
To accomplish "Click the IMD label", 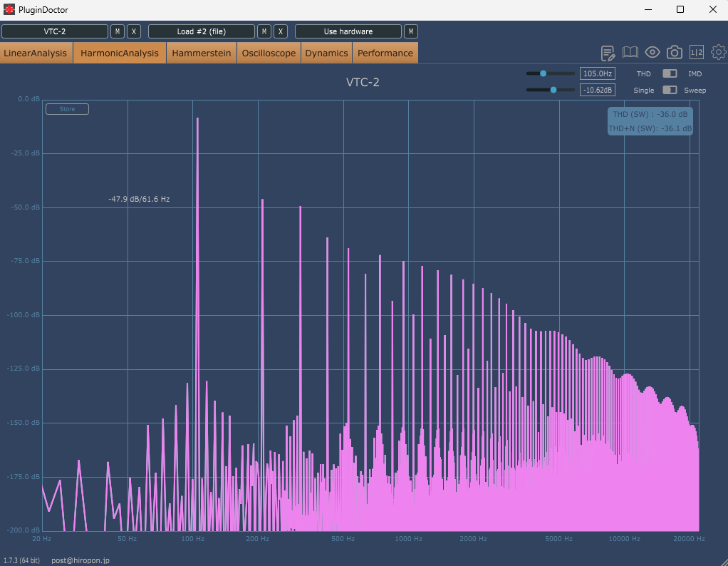I will (695, 74).
